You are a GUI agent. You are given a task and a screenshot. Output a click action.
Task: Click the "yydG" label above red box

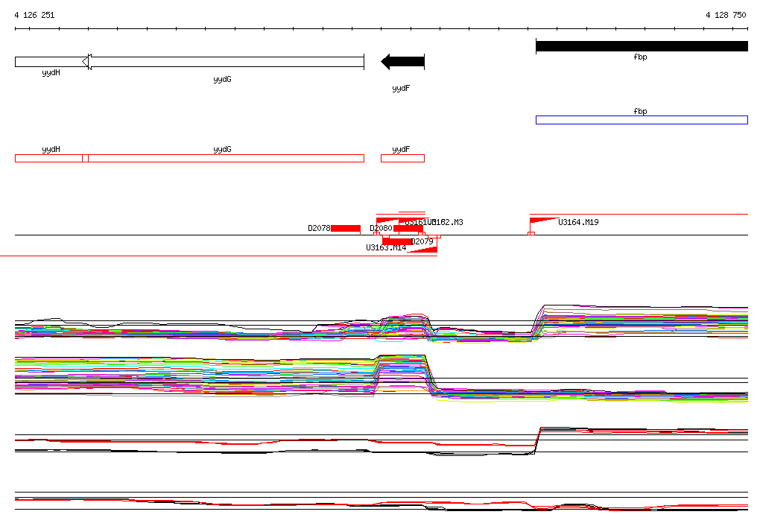[222, 150]
